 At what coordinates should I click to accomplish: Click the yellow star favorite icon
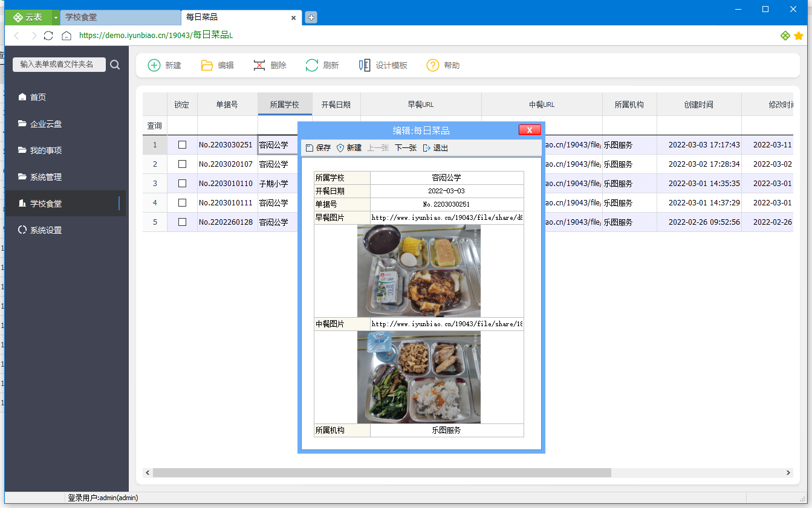click(x=799, y=36)
